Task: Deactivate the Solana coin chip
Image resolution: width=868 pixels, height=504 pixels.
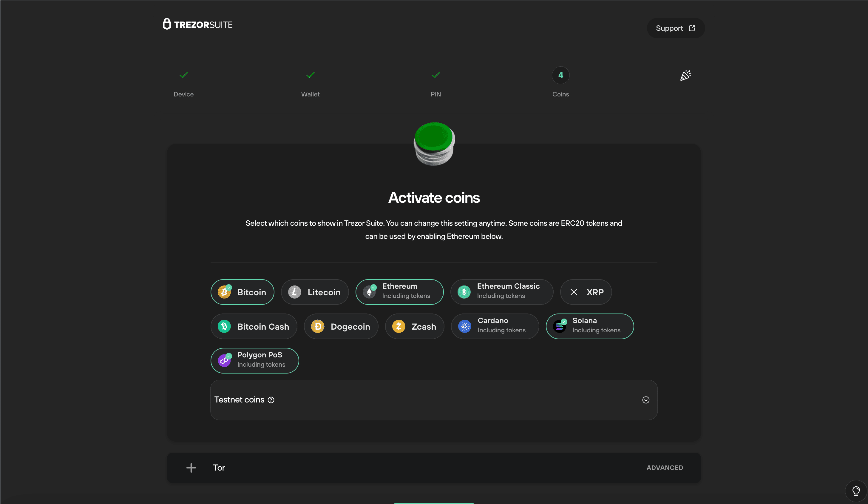Action: pyautogui.click(x=589, y=326)
